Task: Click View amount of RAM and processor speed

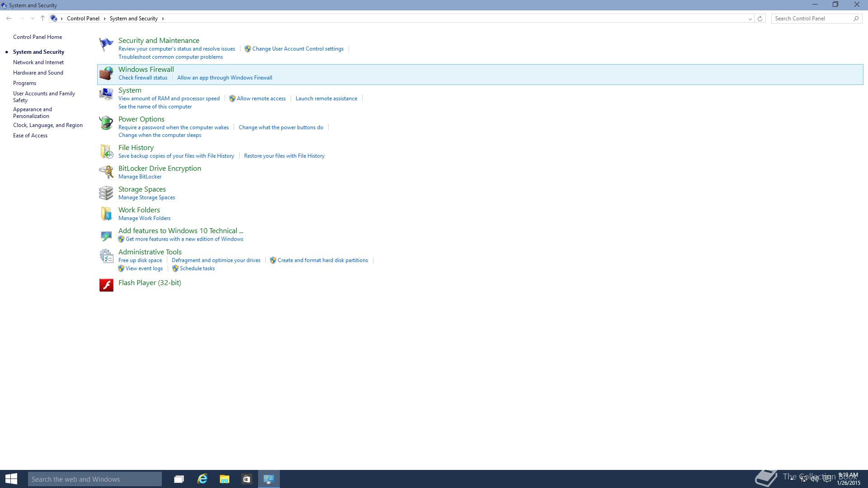Action: tap(169, 99)
